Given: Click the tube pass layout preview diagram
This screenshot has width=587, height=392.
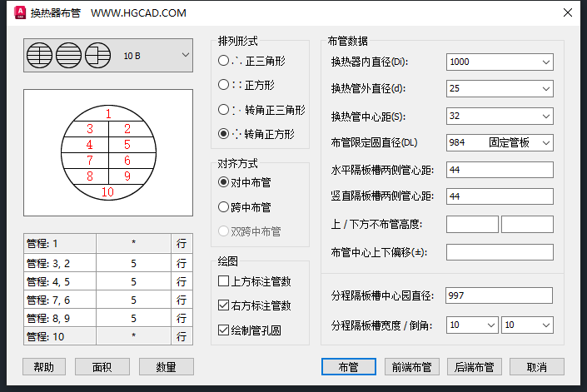Looking at the screenshot, I should (108, 153).
